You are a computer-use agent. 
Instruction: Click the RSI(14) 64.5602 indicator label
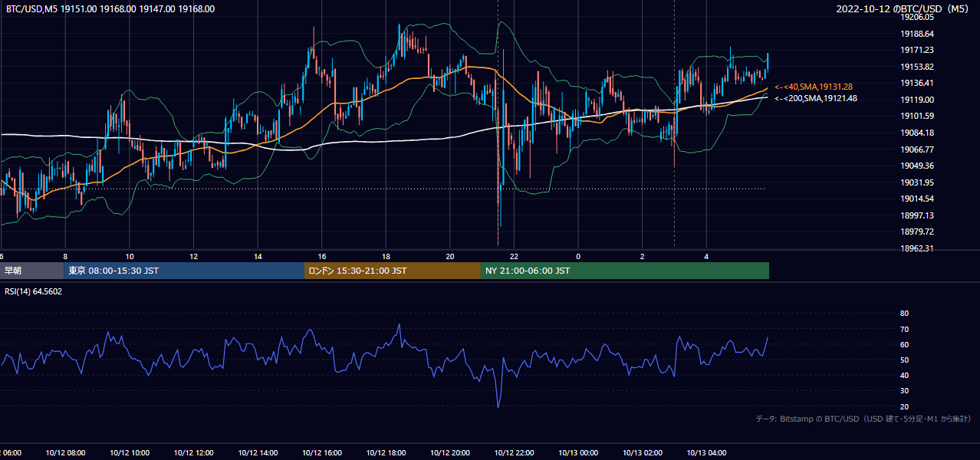(34, 291)
